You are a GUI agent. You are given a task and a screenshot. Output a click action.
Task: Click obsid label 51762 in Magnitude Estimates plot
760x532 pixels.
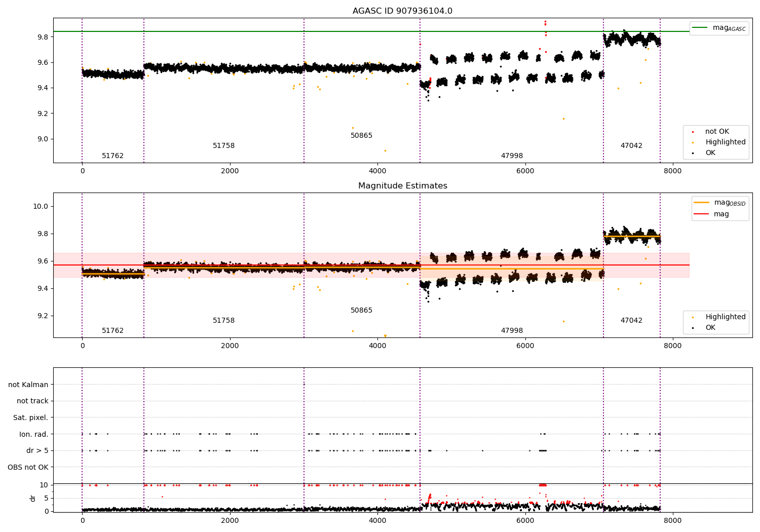click(112, 331)
